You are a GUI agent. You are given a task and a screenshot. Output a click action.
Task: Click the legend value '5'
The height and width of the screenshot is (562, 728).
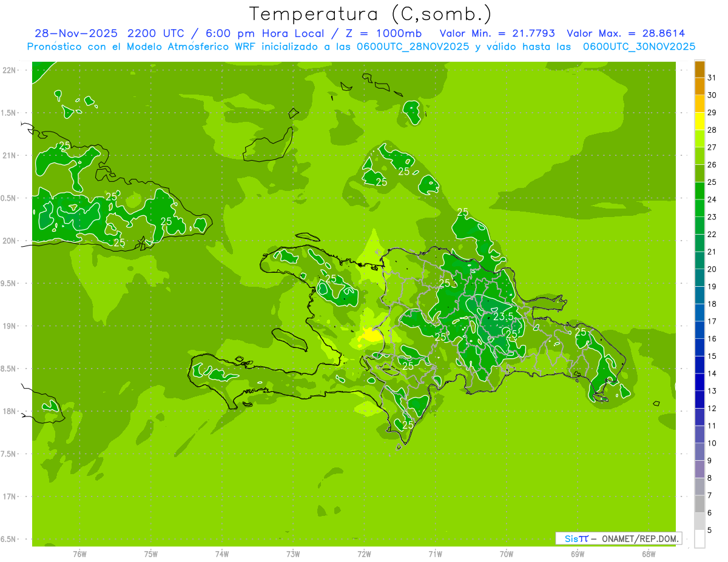pyautogui.click(x=710, y=530)
